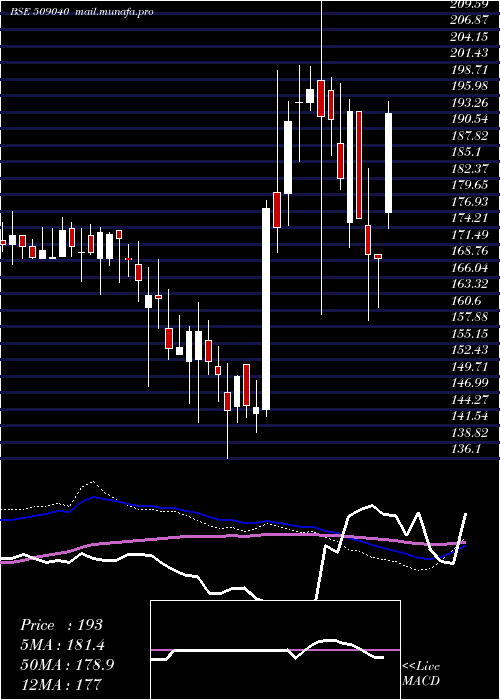Click the 163.32 price axis label
Screen dimensions: 500x700
click(470, 284)
